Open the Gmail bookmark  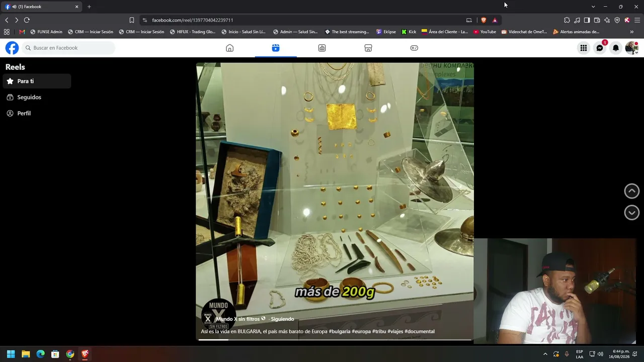(x=22, y=32)
